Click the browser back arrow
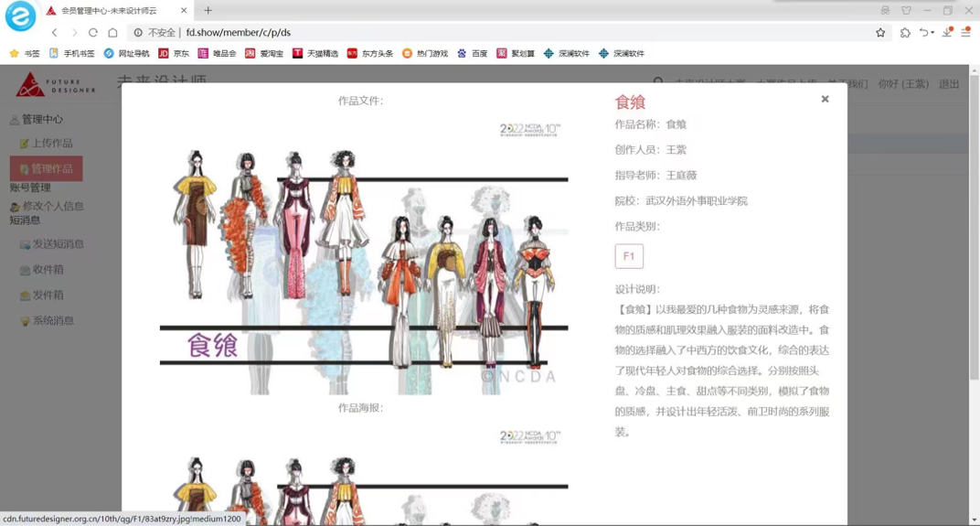This screenshot has height=526, width=980. [55, 32]
